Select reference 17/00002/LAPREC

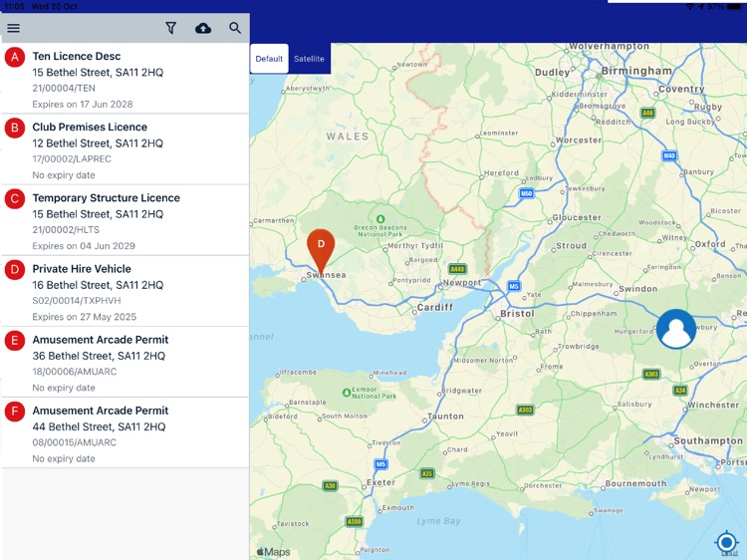tap(72, 159)
